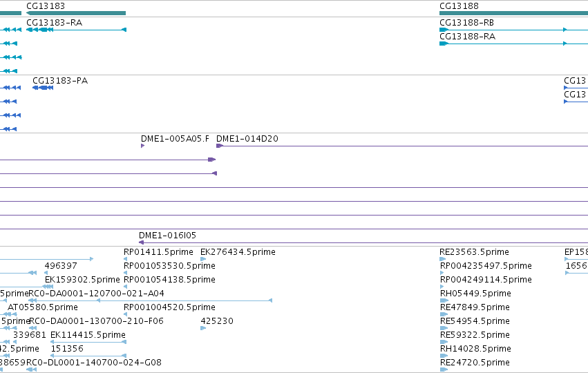The image size is (588, 373).
Task: Select the EK276434.5prime EST label
Action: point(238,252)
